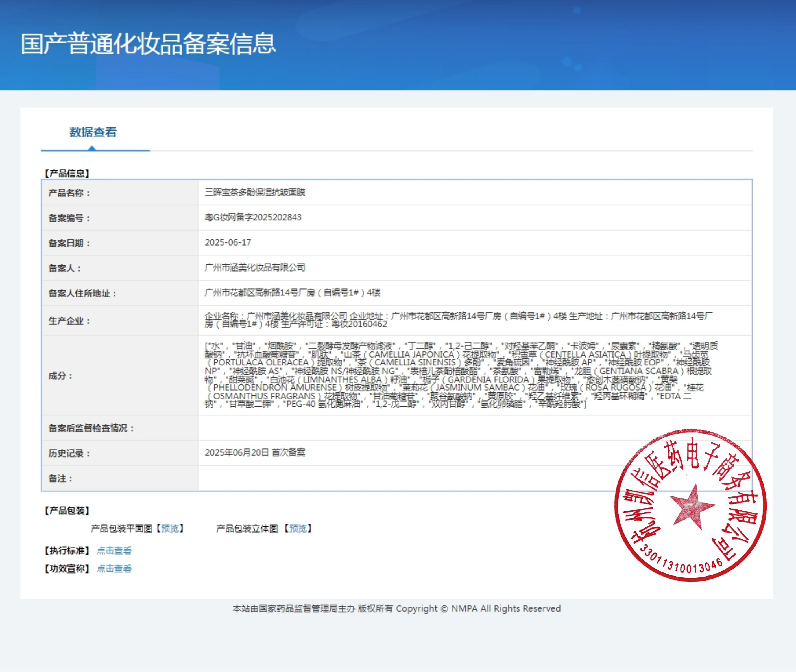Image resolution: width=796 pixels, height=672 pixels.
Task: Preview the 产品包装平面图 image
Action: 170,528
